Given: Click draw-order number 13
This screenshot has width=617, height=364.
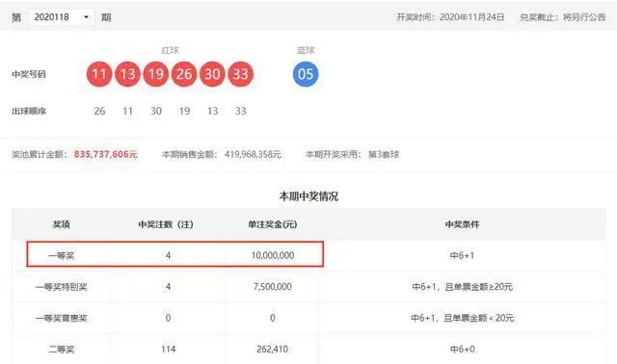Looking at the screenshot, I should pyautogui.click(x=212, y=112).
